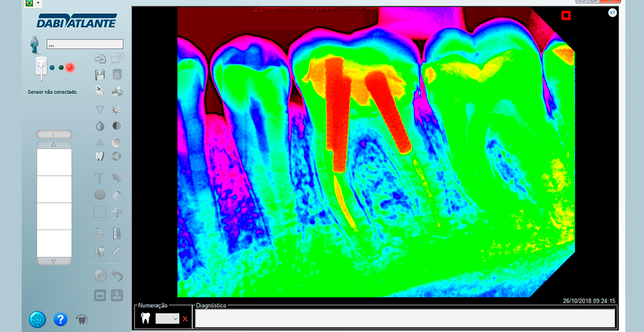Click the tooth icon in Numeração panel

coord(145,318)
